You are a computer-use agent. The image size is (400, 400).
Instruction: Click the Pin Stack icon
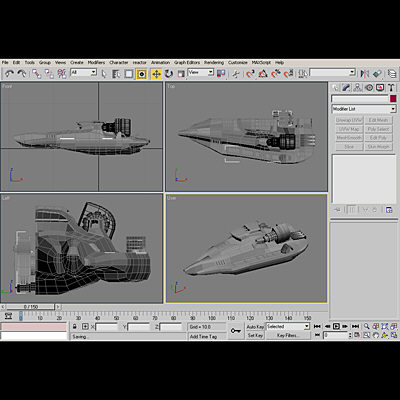click(338, 210)
